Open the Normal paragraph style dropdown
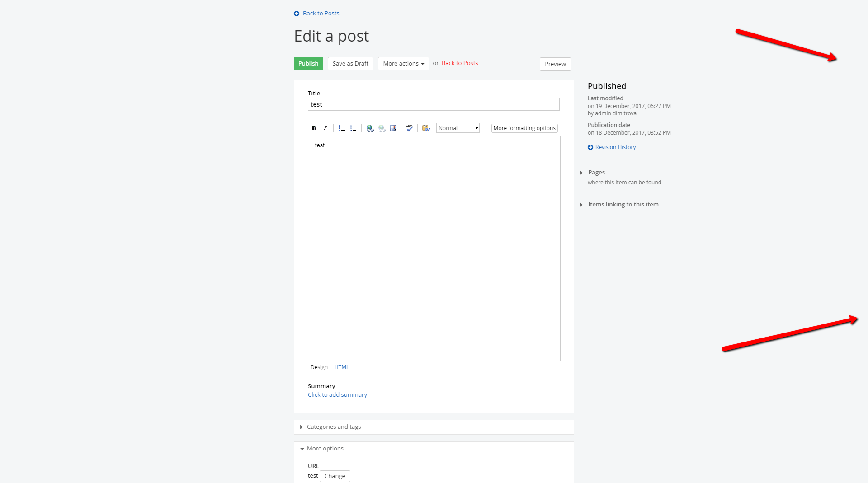868x483 pixels. 458,128
